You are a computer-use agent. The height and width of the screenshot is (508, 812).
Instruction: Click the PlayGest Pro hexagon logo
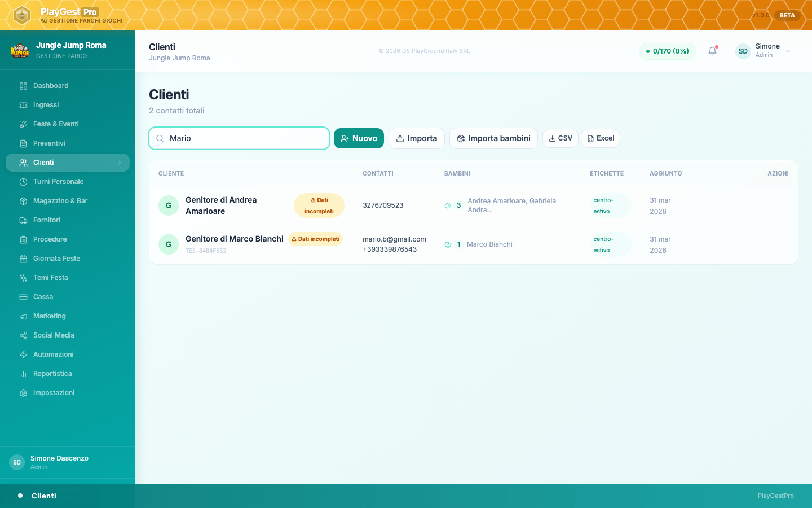pyautogui.click(x=21, y=15)
